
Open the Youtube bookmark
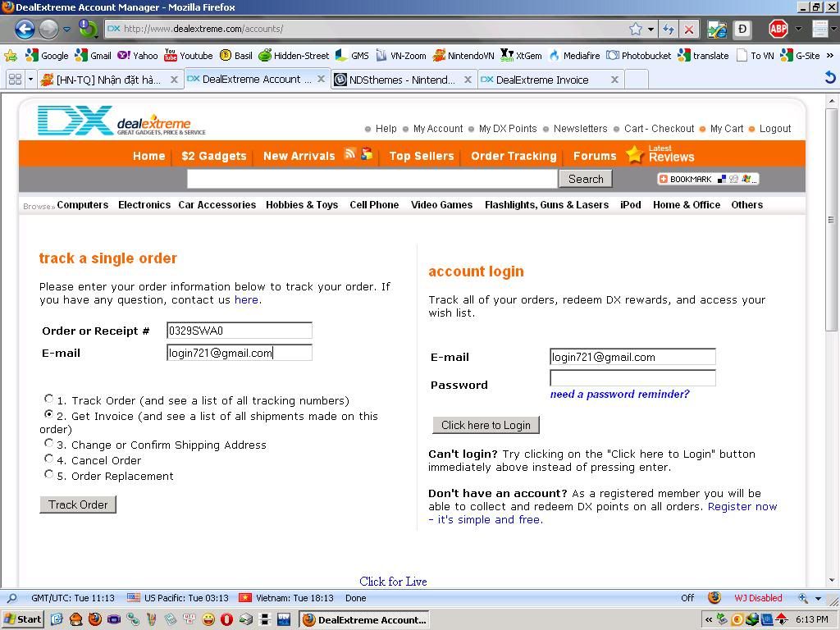(x=189, y=55)
